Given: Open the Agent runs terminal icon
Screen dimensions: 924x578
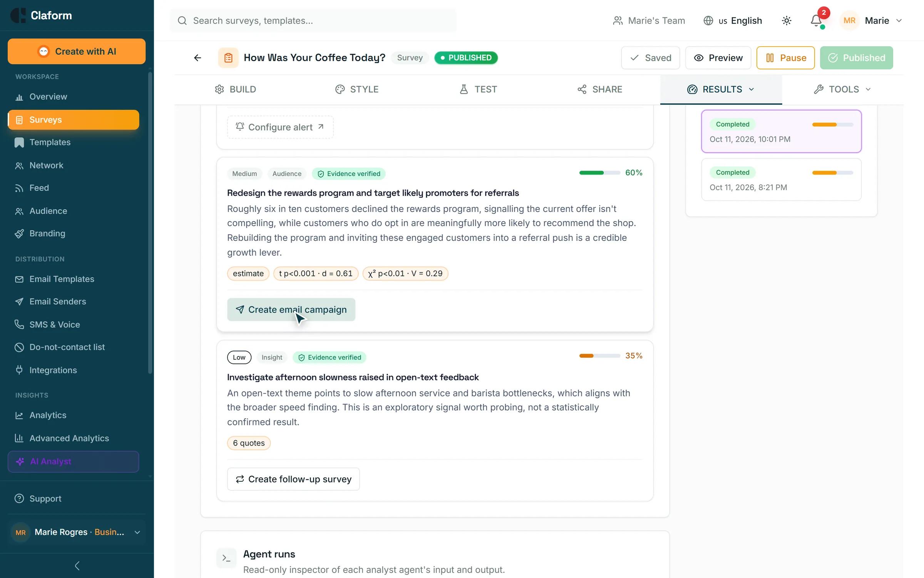Looking at the screenshot, I should point(226,558).
